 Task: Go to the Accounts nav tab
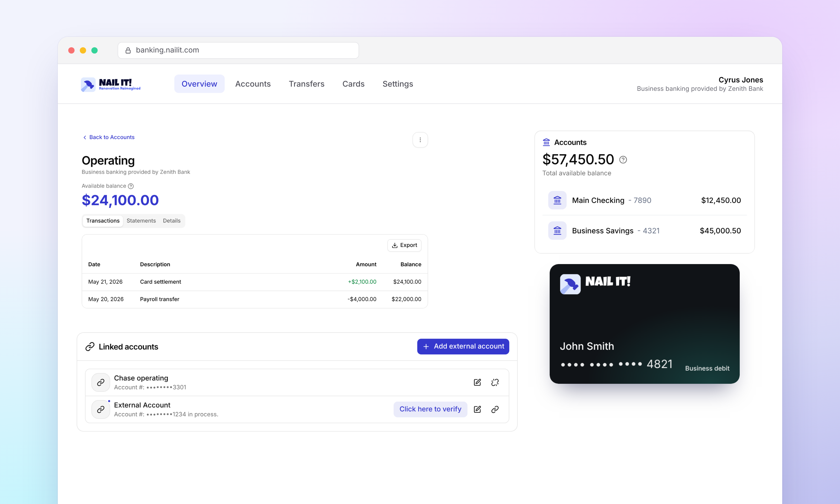(253, 84)
